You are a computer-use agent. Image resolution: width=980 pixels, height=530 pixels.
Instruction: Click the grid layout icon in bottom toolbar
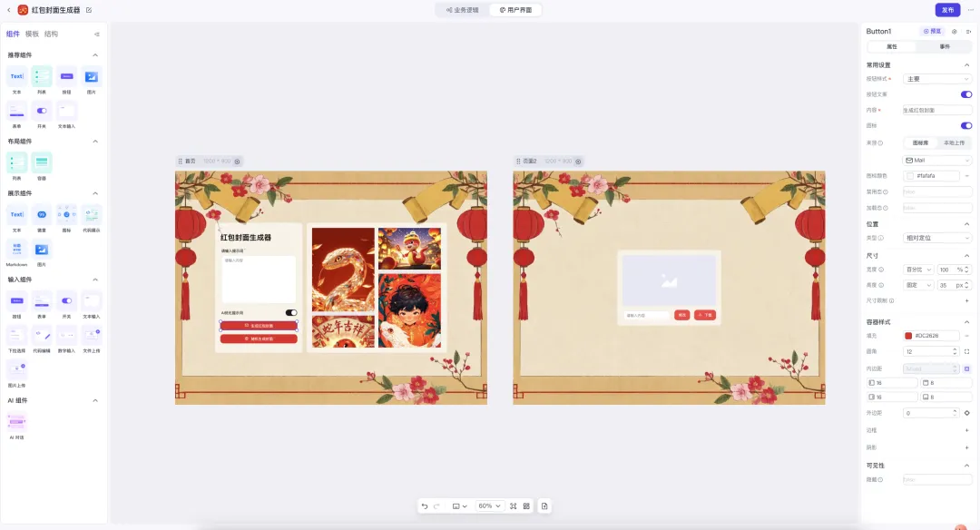(526, 506)
